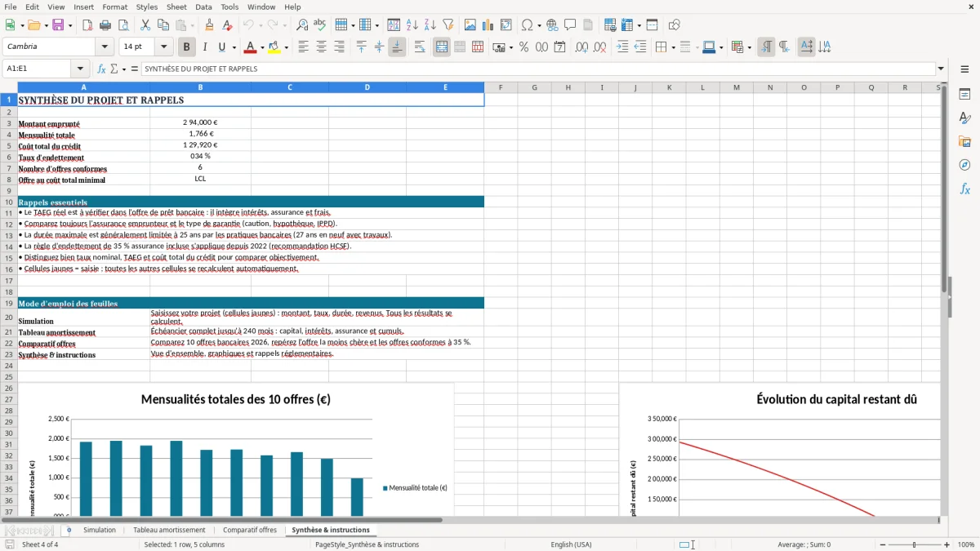Insert a special character (Omega)
This screenshot has height=551, width=980.
pyautogui.click(x=527, y=25)
